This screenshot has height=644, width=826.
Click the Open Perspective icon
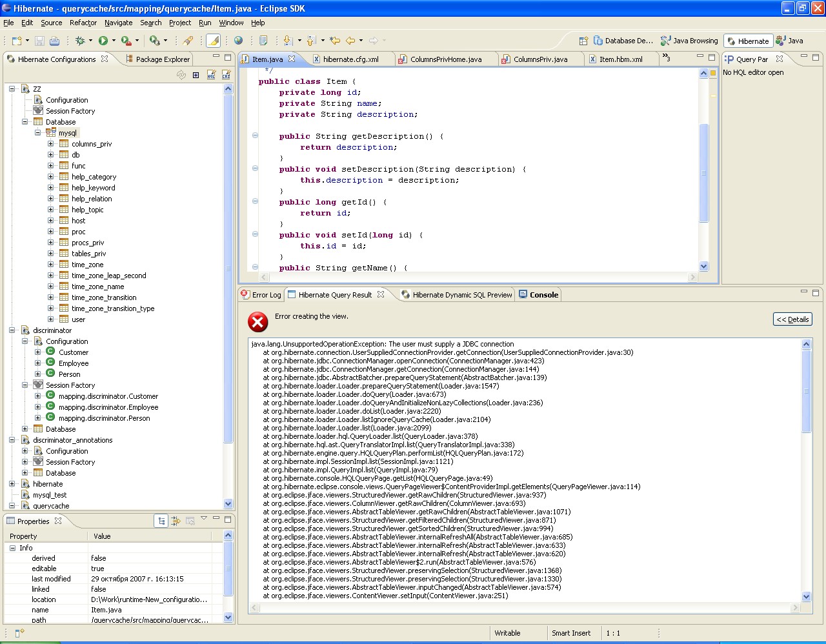583,41
